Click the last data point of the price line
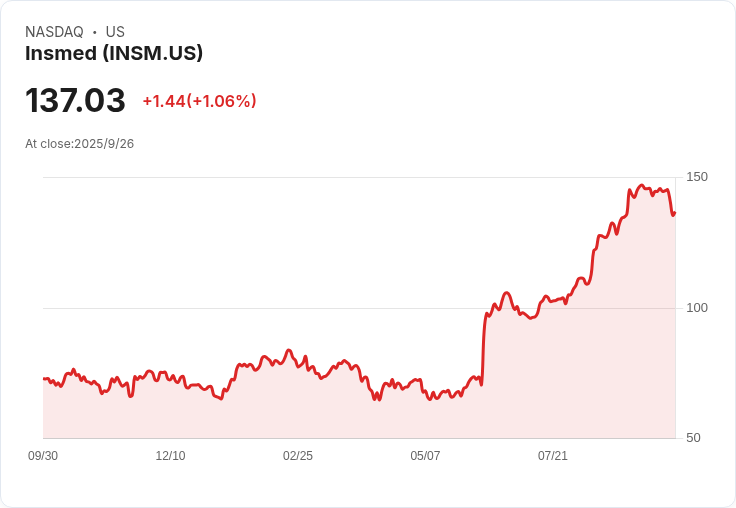The width and height of the screenshot is (736, 508). click(675, 212)
